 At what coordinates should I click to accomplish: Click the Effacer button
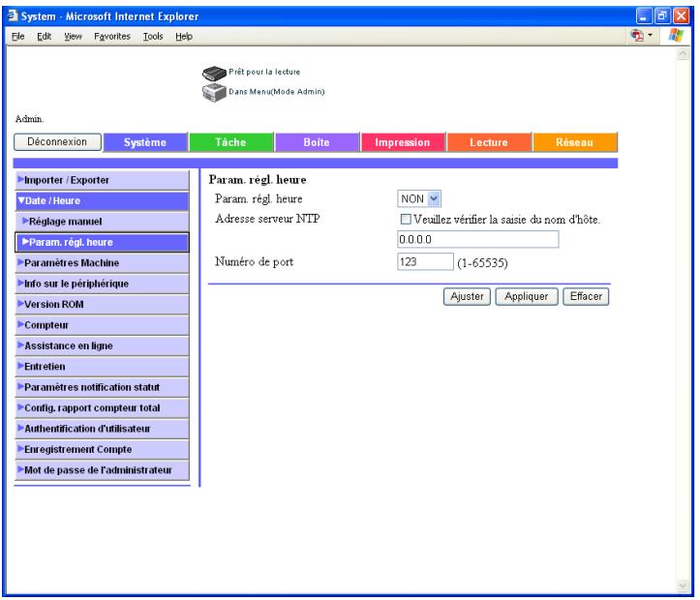click(x=586, y=296)
